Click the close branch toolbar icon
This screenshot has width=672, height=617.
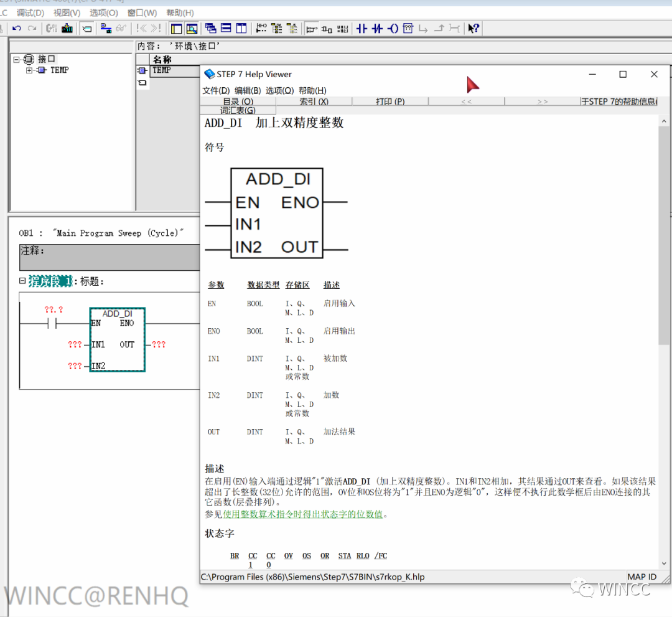[x=439, y=28]
